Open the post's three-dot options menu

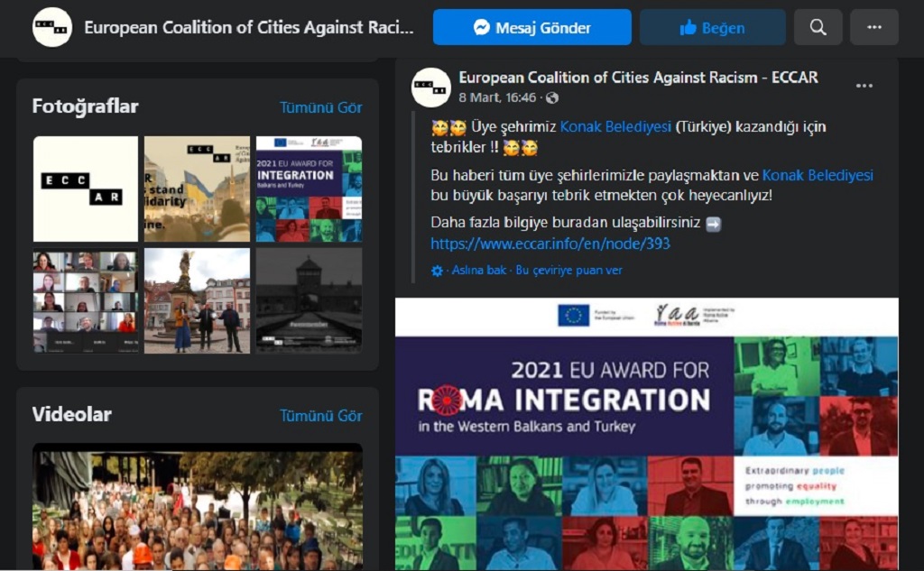coord(864,86)
